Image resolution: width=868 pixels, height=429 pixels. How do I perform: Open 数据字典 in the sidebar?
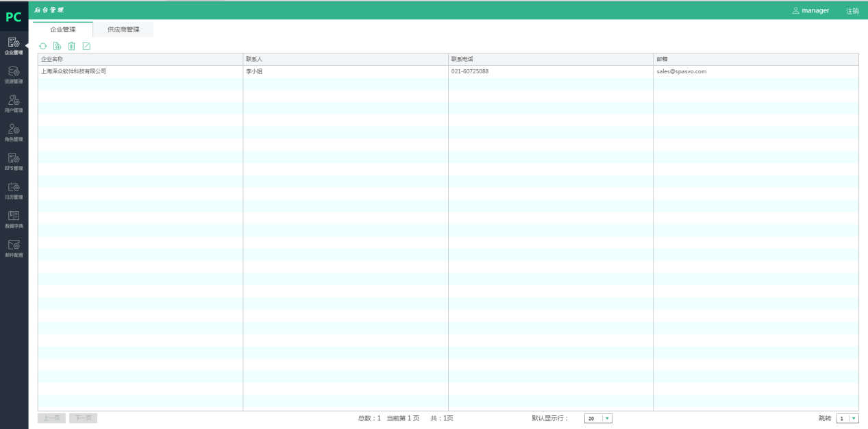pos(14,219)
